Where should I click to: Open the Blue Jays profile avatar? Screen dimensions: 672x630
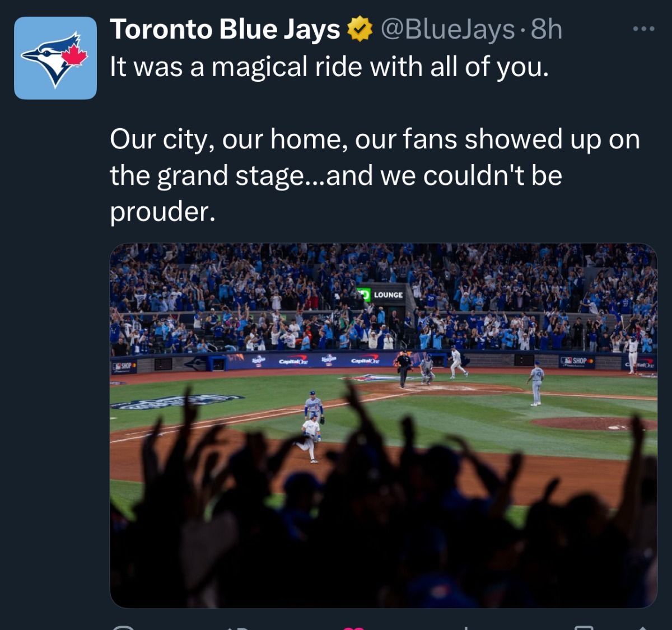point(55,58)
